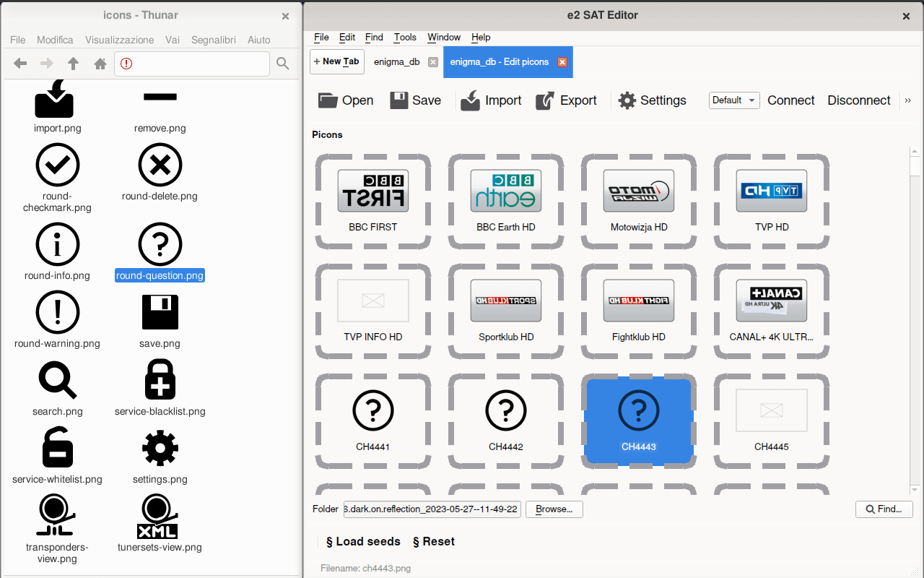The image size is (924, 578).
Task: Open the Default profile dropdown
Action: click(x=733, y=100)
